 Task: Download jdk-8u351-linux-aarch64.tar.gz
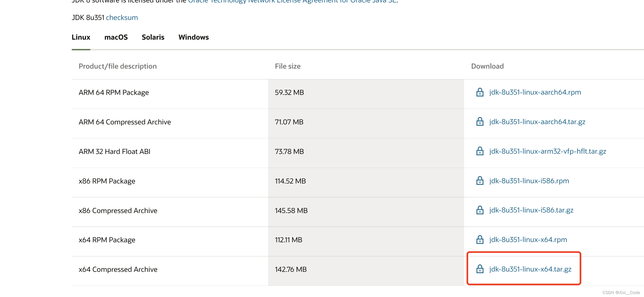[537, 122]
